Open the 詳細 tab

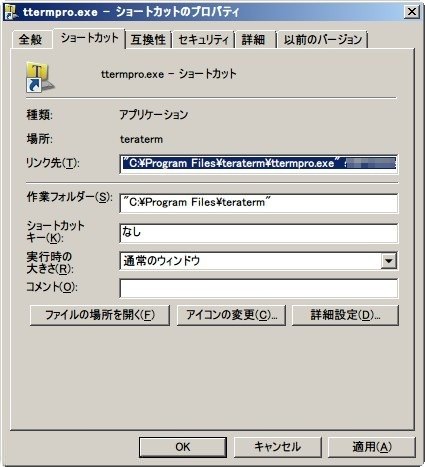pyautogui.click(x=253, y=40)
